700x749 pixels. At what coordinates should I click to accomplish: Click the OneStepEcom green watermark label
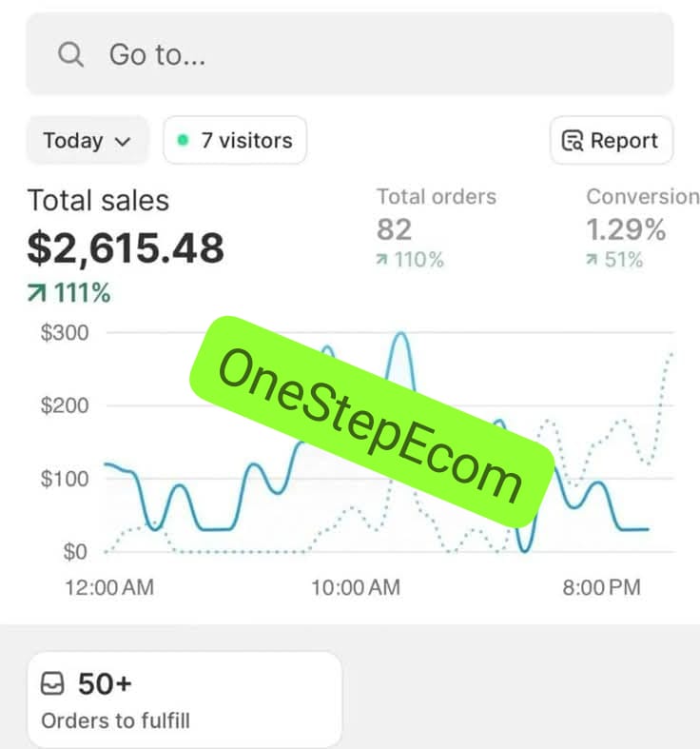(x=372, y=422)
